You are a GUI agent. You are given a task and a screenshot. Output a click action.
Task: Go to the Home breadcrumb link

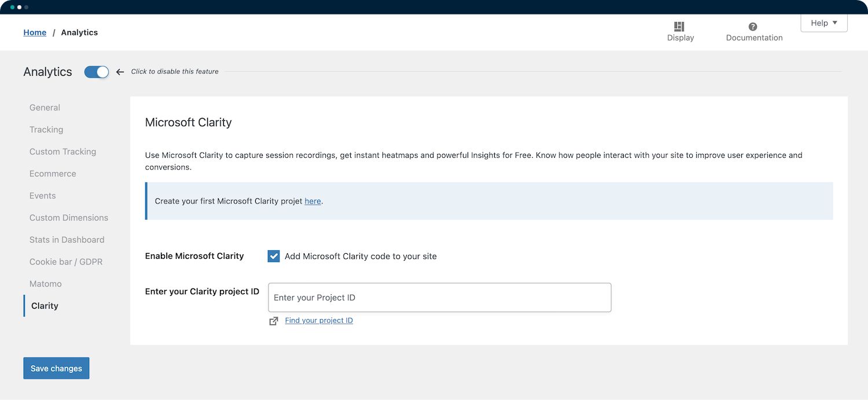tap(35, 32)
